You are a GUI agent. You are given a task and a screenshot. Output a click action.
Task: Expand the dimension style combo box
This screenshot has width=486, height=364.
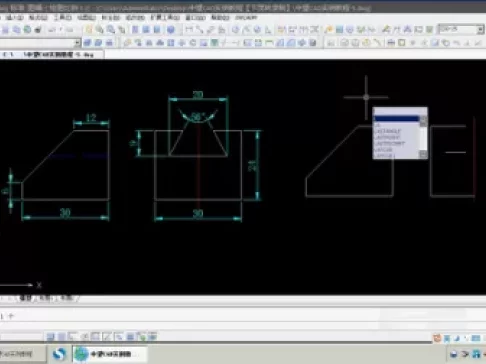click(x=480, y=30)
